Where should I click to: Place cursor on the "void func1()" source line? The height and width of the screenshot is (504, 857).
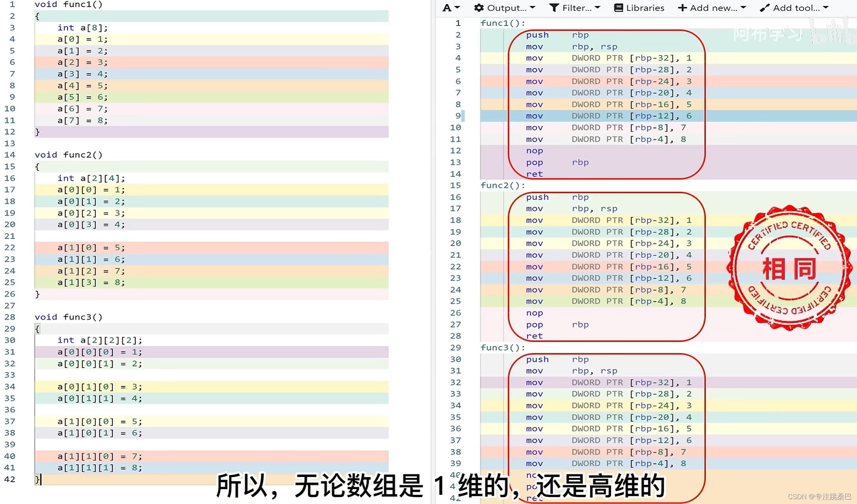(68, 4)
